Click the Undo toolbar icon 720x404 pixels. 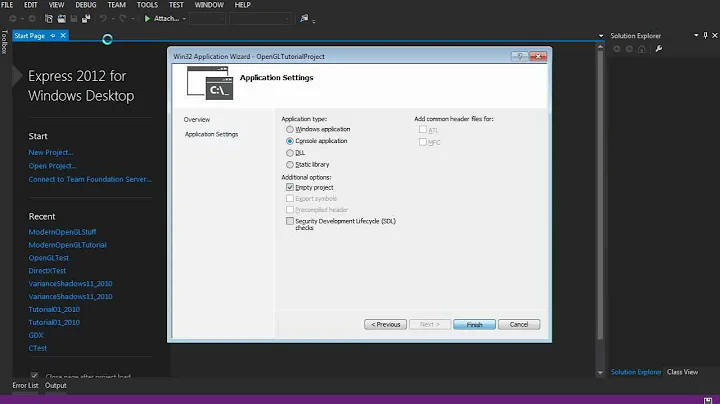[x=103, y=19]
